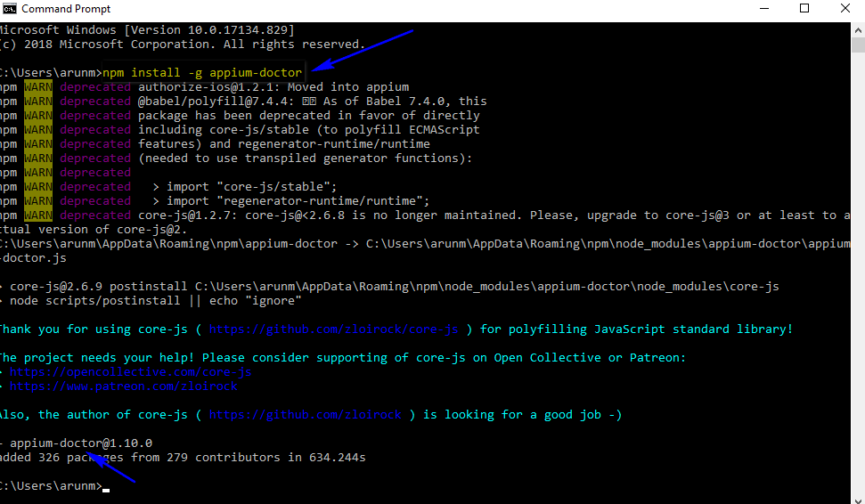Open the github.com/zloirock/core-js link
The image size is (865, 504).
pyautogui.click(x=333, y=329)
